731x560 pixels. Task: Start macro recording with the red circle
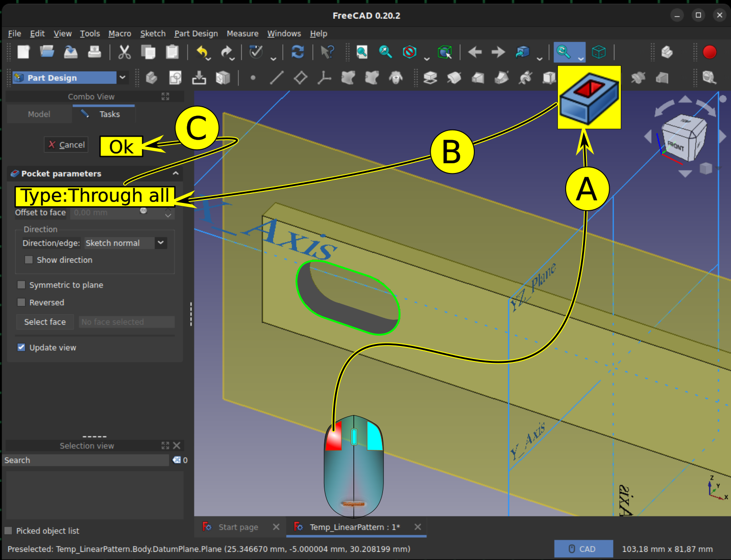pos(709,52)
